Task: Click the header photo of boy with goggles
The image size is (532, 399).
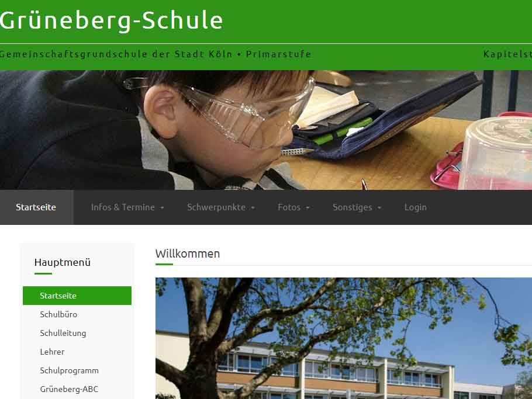Action: point(266,130)
